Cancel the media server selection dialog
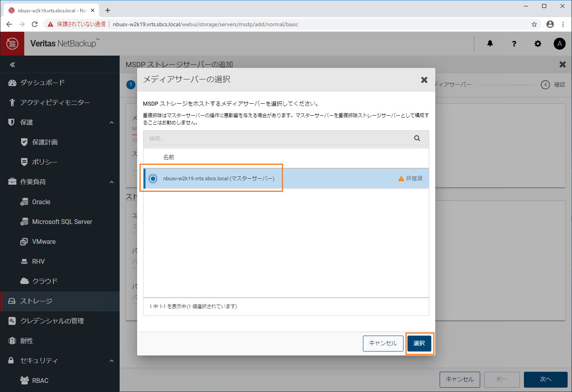 click(383, 344)
